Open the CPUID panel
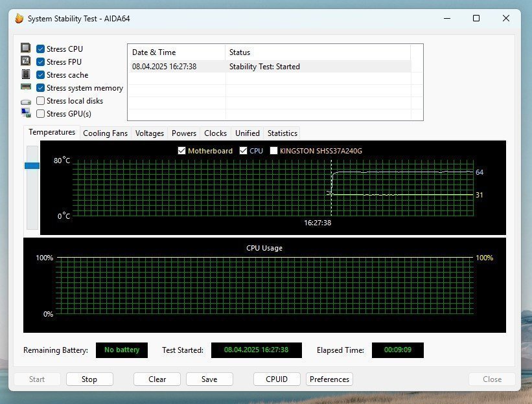The height and width of the screenshot is (404, 532). [x=277, y=379]
